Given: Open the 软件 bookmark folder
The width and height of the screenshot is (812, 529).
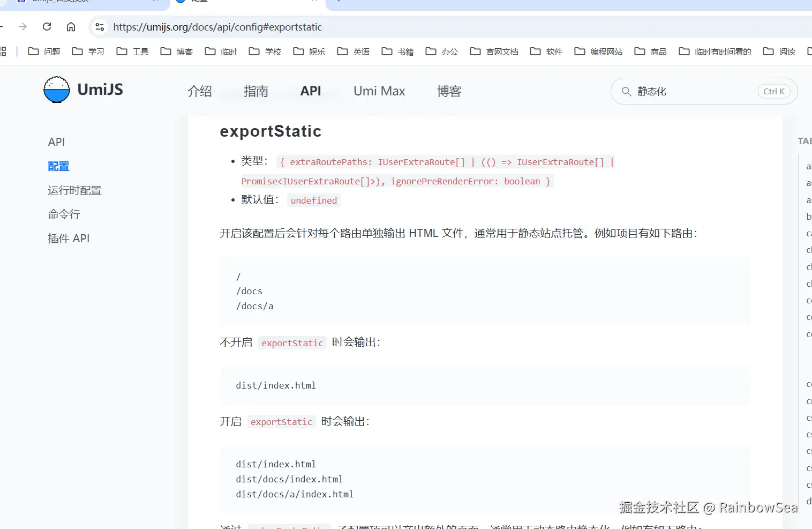Looking at the screenshot, I should pyautogui.click(x=546, y=51).
